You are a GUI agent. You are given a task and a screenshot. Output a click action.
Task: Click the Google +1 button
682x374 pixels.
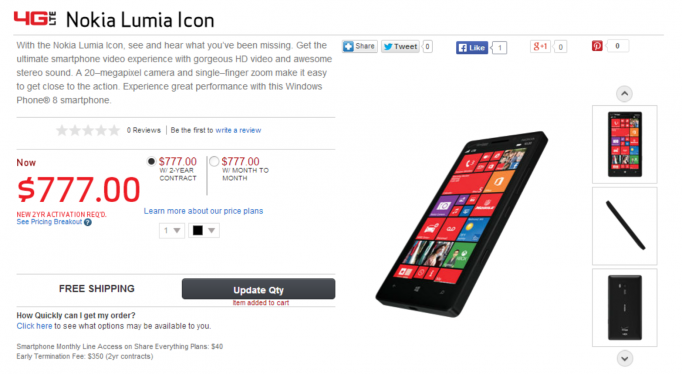click(540, 47)
